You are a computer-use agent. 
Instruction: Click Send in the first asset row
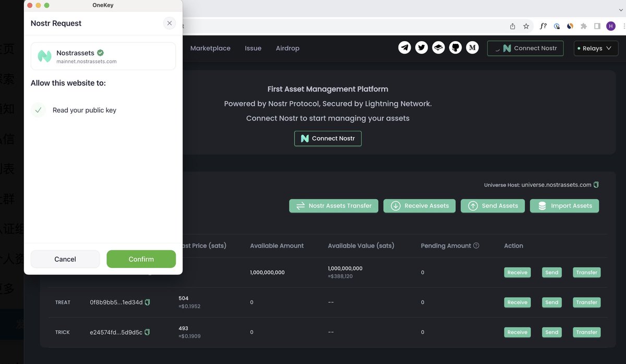click(552, 272)
